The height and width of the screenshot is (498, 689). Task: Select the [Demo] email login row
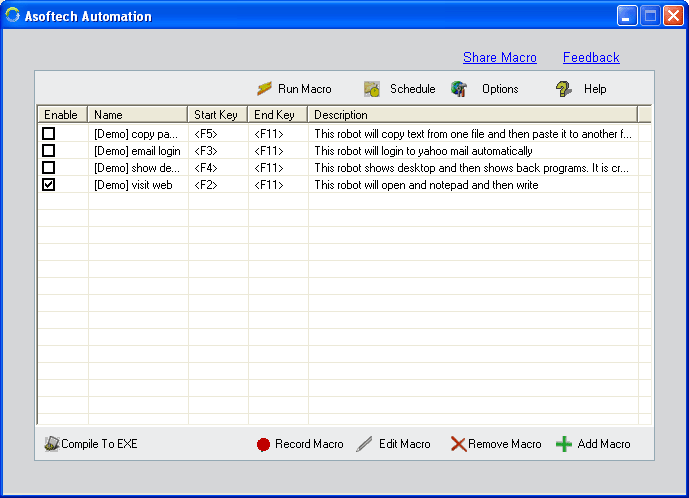[137, 151]
